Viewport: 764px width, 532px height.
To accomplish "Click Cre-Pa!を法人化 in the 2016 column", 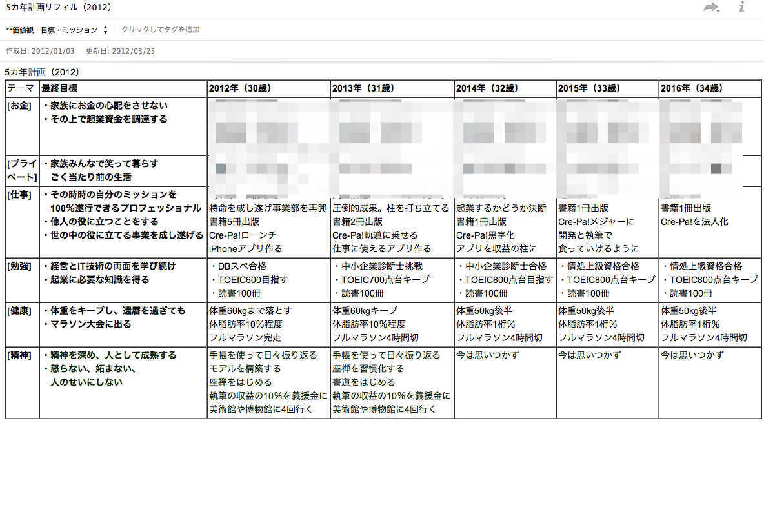I will tap(694, 222).
